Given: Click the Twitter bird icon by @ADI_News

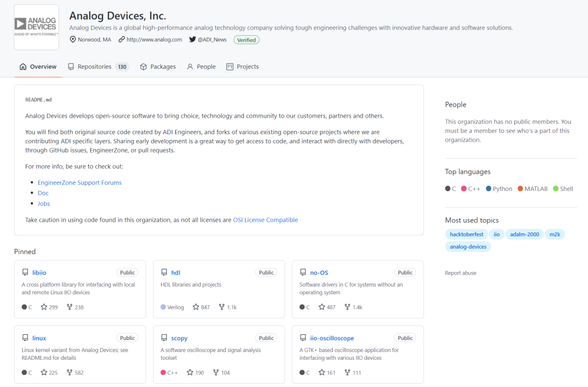Looking at the screenshot, I should click(x=192, y=39).
